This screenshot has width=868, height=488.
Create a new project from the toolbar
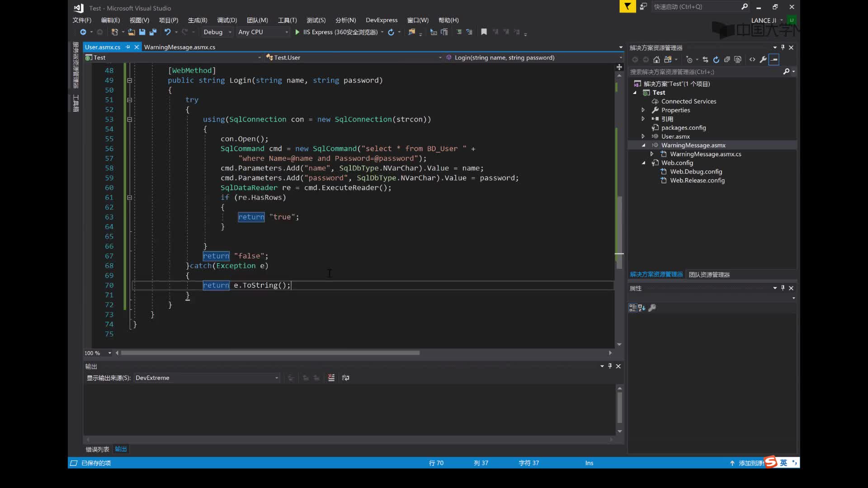coord(114,32)
